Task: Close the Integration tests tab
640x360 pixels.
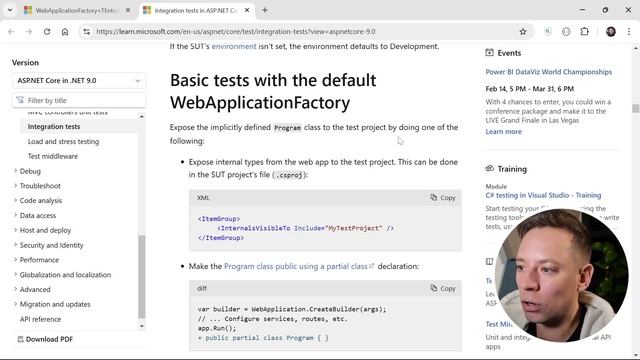Action: [x=247, y=10]
